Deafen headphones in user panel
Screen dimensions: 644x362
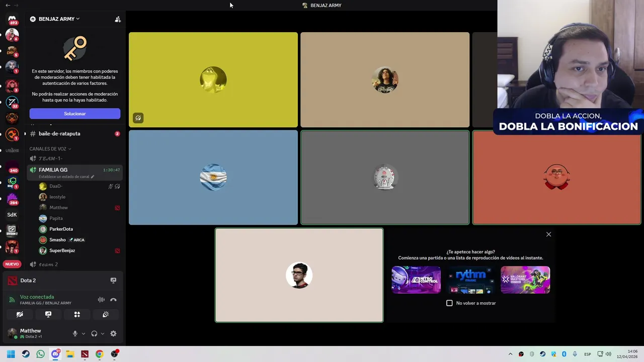[94, 333]
